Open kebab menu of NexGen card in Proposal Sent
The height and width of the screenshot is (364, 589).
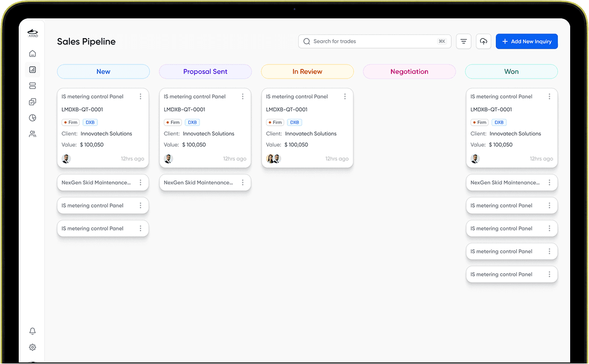coord(243,182)
